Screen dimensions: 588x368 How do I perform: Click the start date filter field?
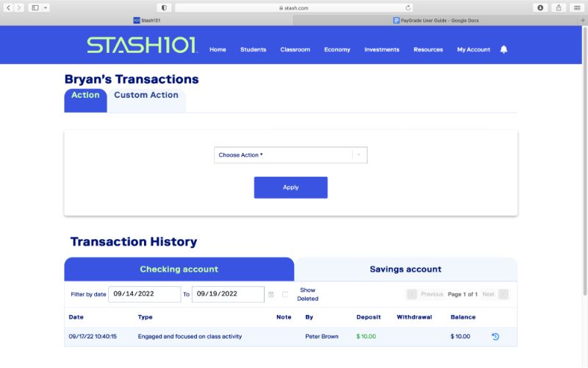[144, 294]
